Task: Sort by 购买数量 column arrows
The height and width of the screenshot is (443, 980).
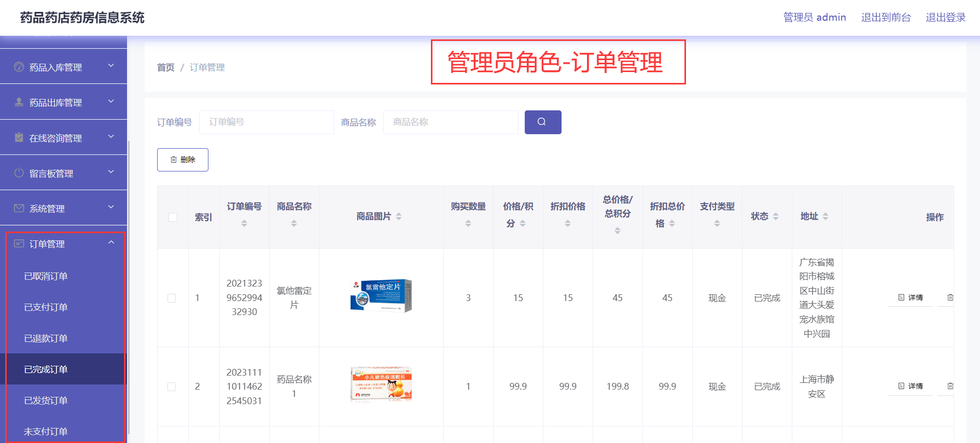Action: coord(468,223)
